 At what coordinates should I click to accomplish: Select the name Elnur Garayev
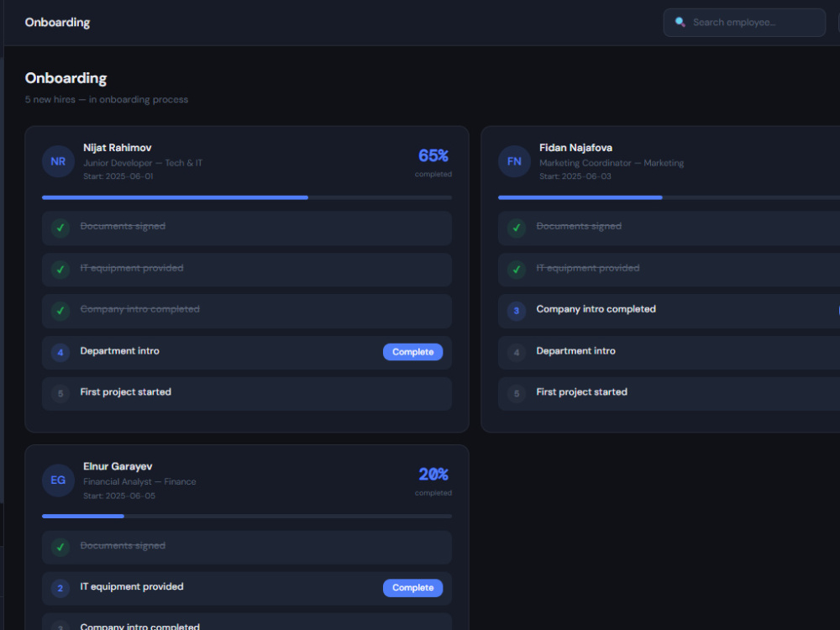[x=118, y=466]
